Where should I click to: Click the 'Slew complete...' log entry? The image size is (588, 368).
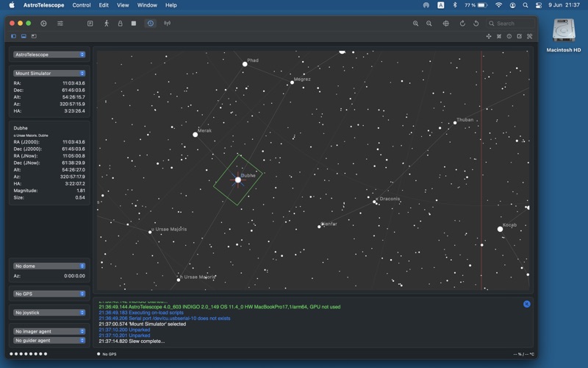click(x=132, y=341)
